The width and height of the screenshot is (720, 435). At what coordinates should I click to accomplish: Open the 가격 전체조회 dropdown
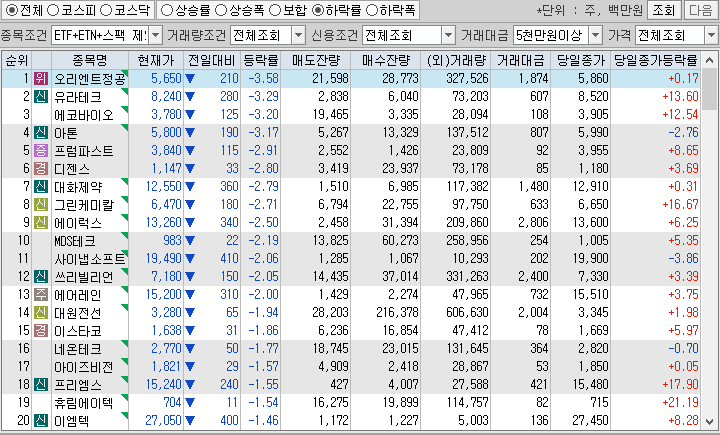pos(711,35)
